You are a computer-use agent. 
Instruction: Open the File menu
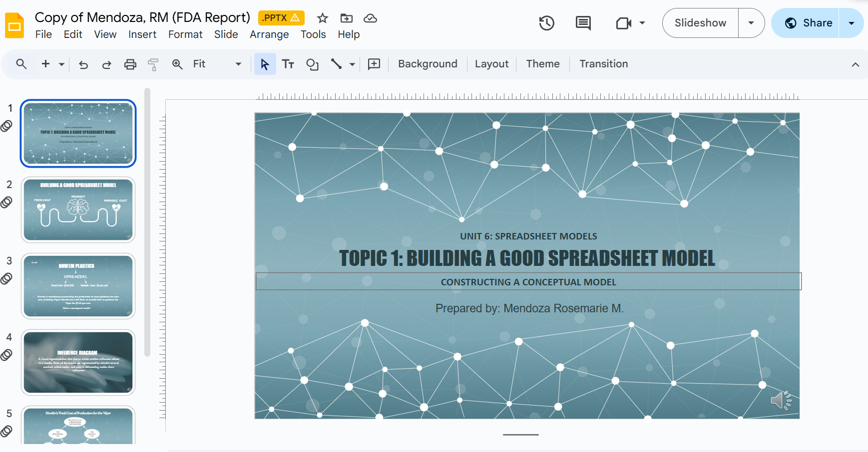tap(43, 34)
